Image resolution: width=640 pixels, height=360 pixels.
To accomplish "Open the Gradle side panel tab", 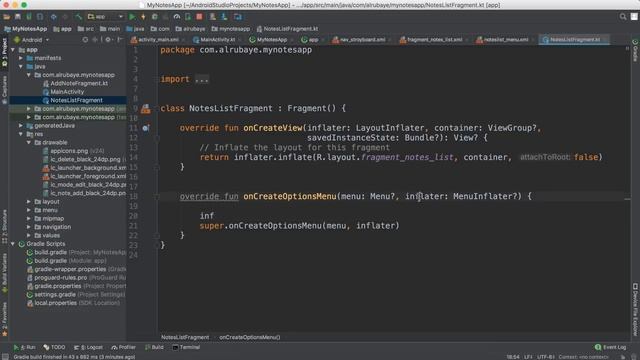I will [635, 50].
